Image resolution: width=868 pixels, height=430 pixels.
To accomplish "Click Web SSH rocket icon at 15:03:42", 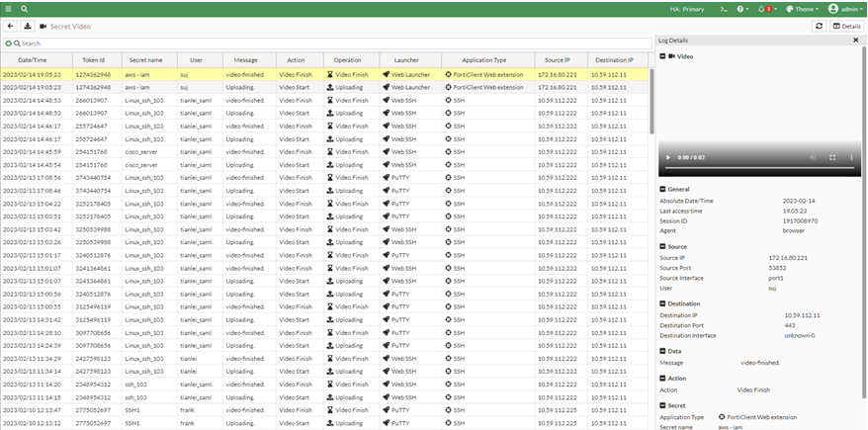I will click(386, 229).
